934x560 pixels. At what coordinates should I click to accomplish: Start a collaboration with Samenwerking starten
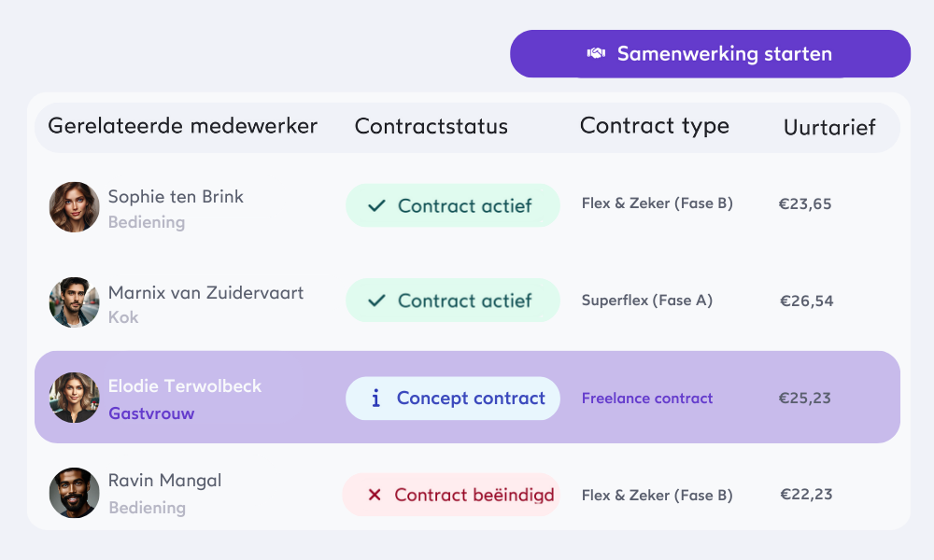[x=710, y=53]
